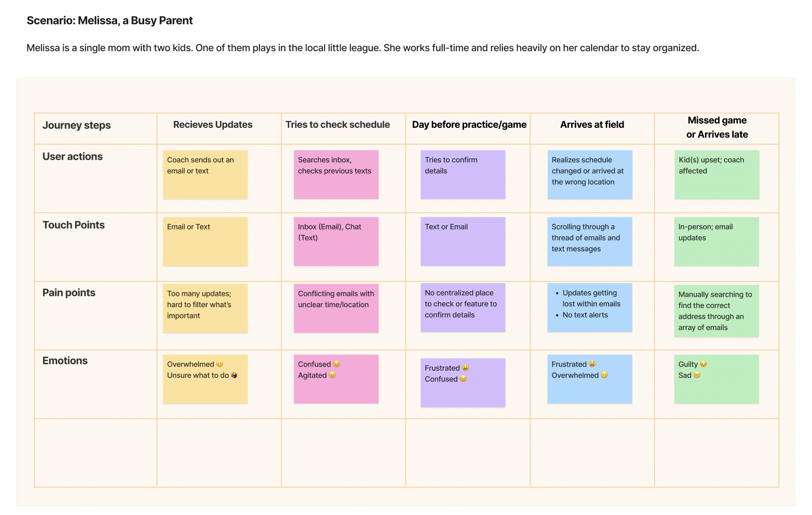Viewport: 812px width, 515px height.
Task: Select the "Day before practice/game" column heading
Action: click(469, 125)
